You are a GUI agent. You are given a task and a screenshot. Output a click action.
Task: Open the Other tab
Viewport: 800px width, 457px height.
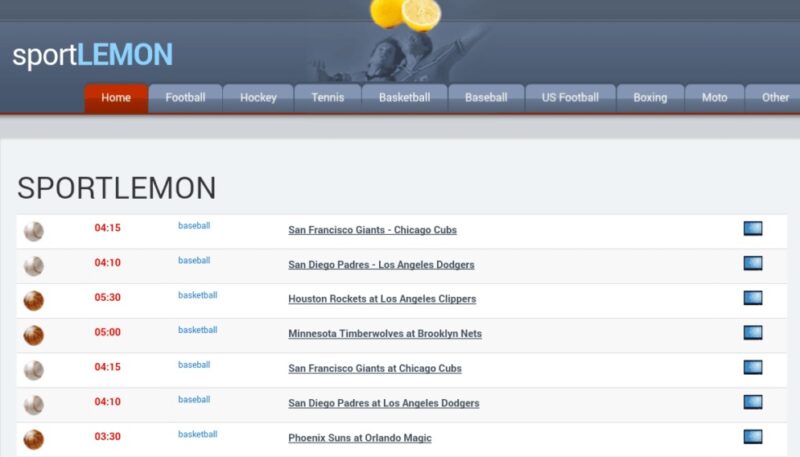[x=774, y=98]
